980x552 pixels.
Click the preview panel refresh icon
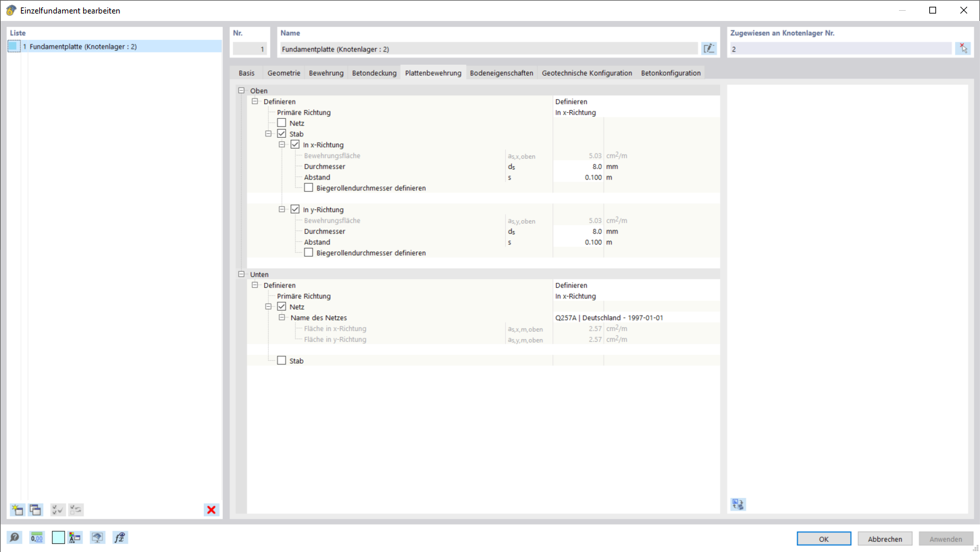coord(738,504)
